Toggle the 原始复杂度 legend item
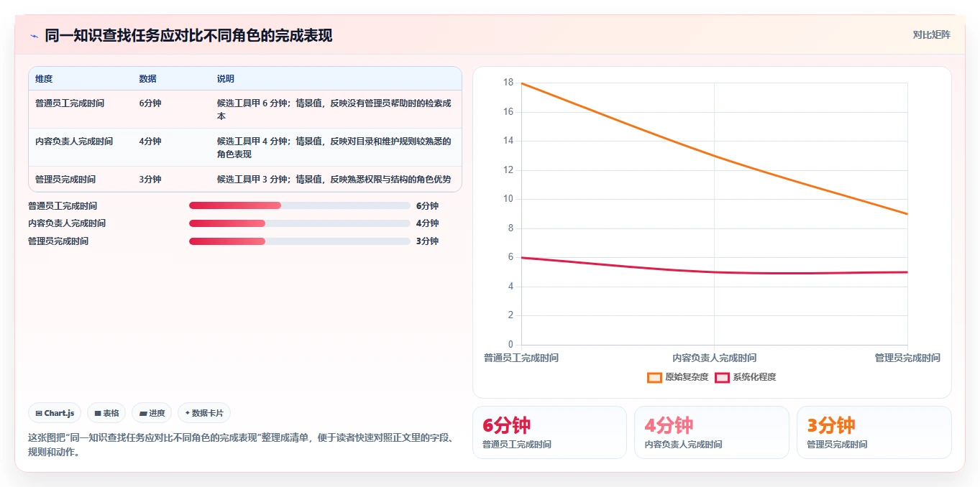This screenshot has height=487, width=980. 677,377
